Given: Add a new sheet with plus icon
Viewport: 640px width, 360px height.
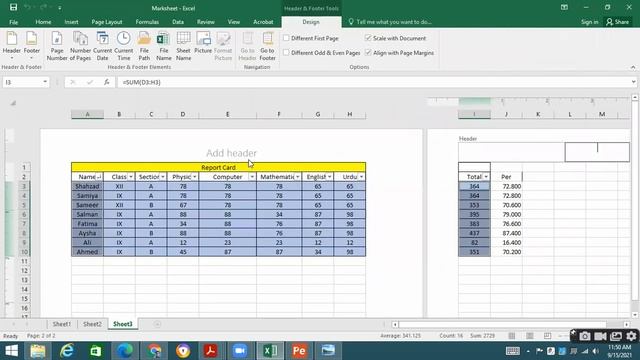Looking at the screenshot, I should click(x=157, y=324).
